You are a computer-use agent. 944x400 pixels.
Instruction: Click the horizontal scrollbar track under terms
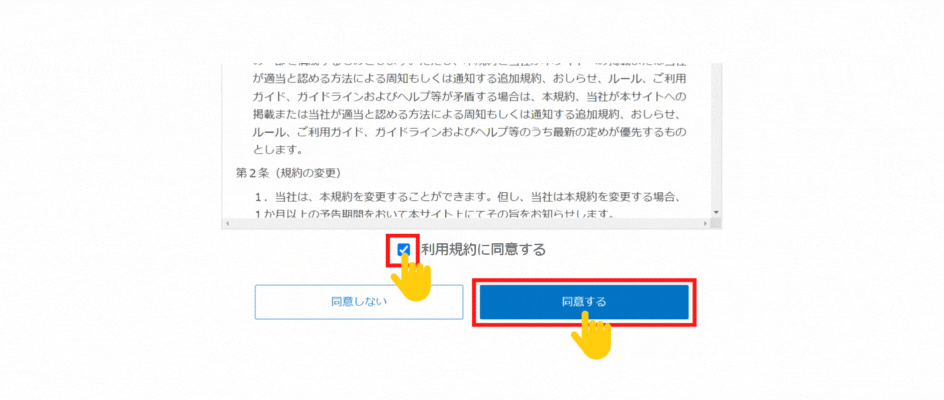click(x=466, y=223)
